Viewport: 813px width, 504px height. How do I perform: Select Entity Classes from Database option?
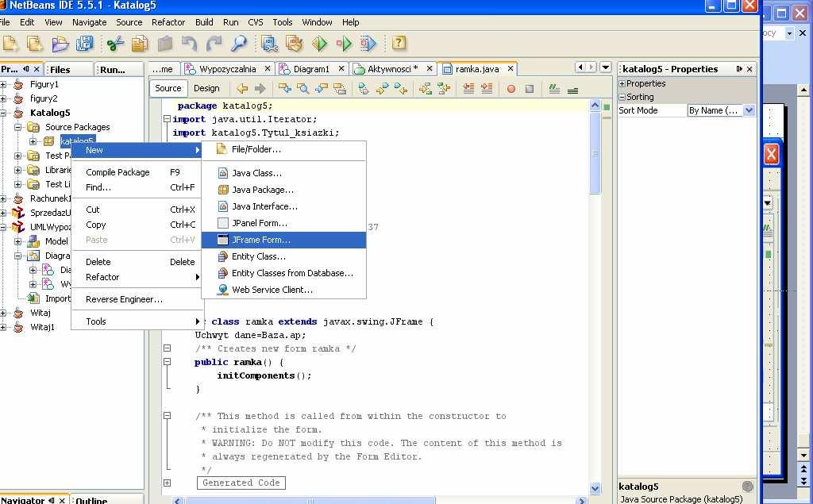283,273
